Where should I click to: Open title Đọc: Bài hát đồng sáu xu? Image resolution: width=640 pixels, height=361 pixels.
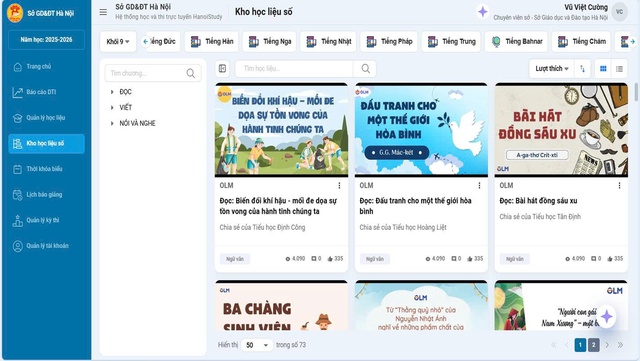point(538,201)
